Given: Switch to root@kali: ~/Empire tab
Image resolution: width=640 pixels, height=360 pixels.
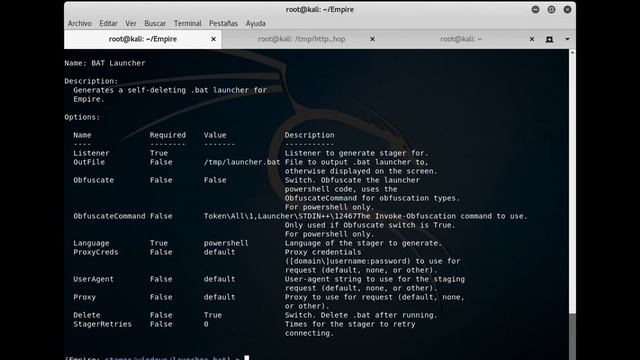Looking at the screenshot, I should tap(142, 39).
